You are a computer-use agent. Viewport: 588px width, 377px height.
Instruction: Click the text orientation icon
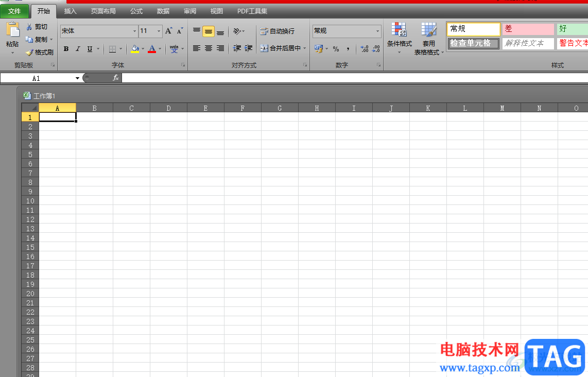(x=237, y=31)
